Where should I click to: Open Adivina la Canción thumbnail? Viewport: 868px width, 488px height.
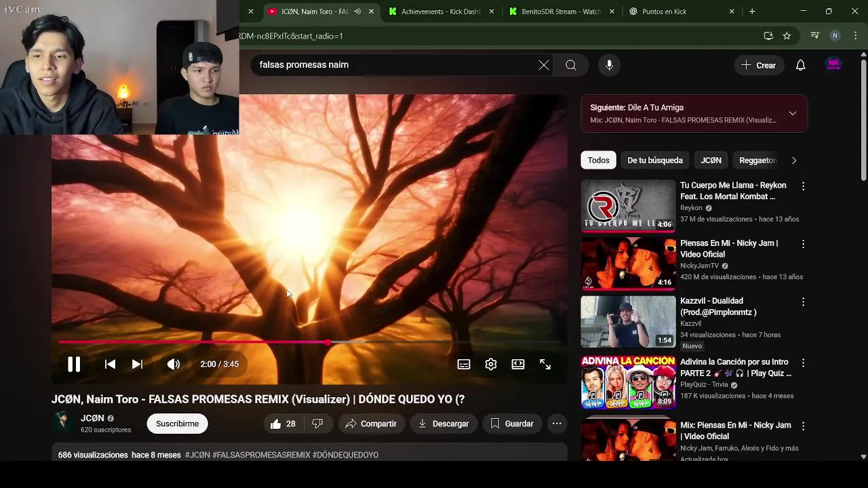pyautogui.click(x=629, y=383)
